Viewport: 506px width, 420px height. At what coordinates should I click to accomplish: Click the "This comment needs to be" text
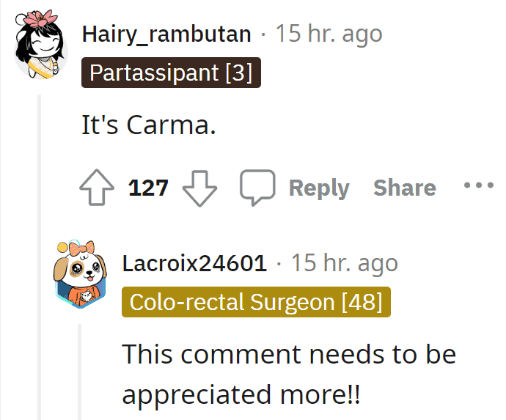[x=289, y=354]
